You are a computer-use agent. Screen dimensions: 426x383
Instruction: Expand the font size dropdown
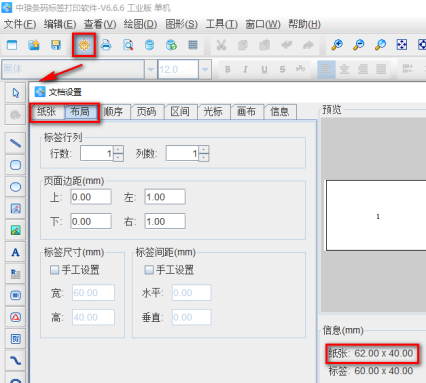point(205,69)
